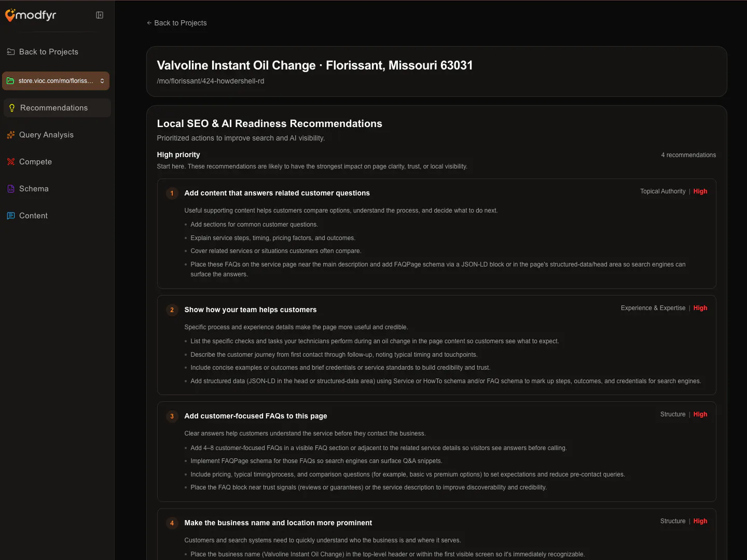Click the Compete crossed-swords icon
This screenshot has height=560, width=747.
(11, 162)
